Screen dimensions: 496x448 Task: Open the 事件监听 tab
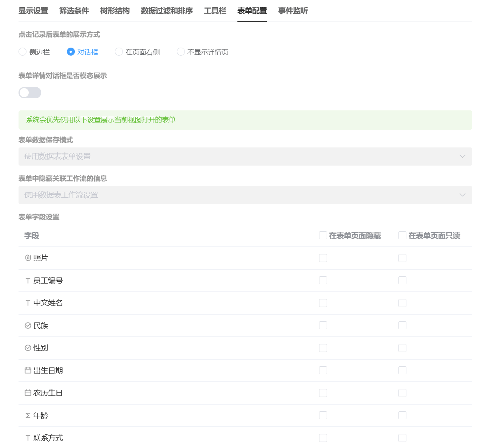[x=293, y=11]
